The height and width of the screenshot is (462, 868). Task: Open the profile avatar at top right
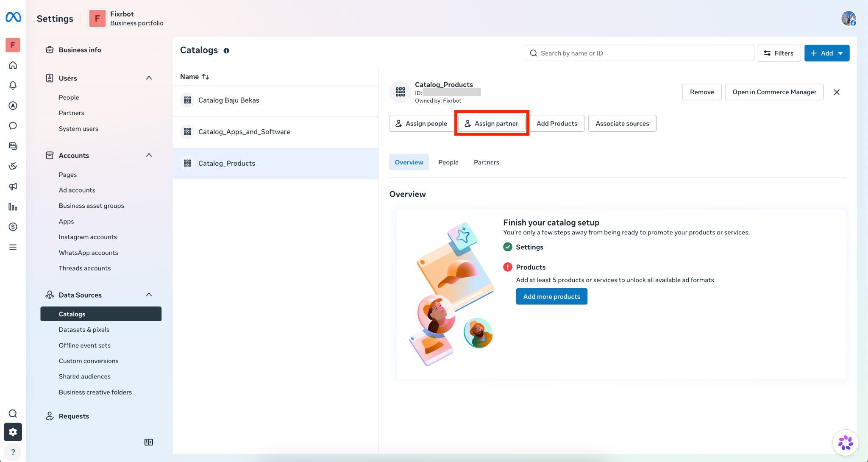tap(849, 18)
